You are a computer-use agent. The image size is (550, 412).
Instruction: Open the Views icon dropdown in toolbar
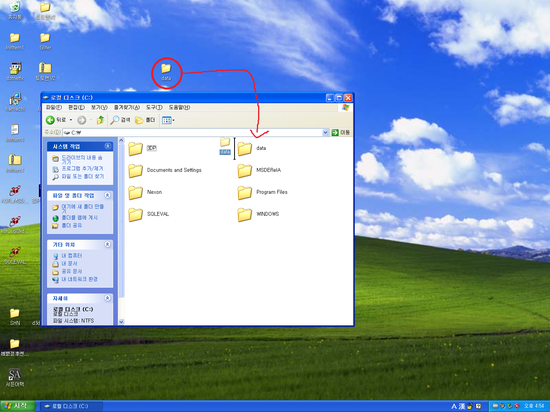tap(168, 120)
